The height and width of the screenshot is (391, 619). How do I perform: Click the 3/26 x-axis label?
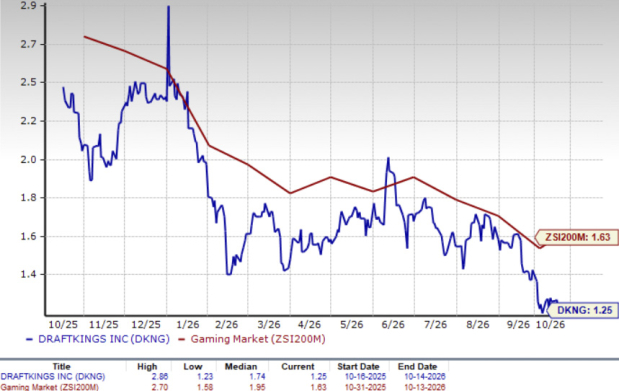point(269,325)
